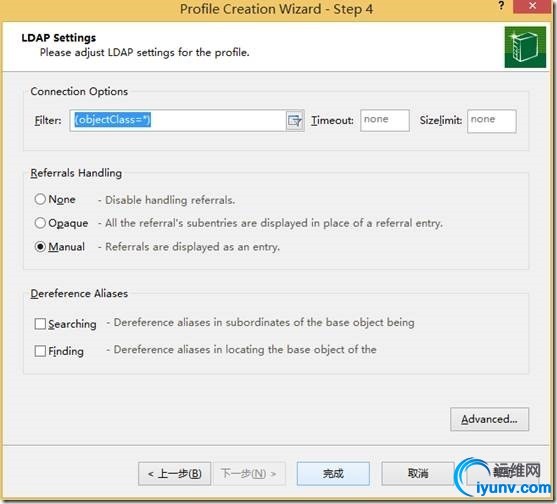This screenshot has width=557, height=504.
Task: Click into the Filter input field
Action: coord(178,121)
